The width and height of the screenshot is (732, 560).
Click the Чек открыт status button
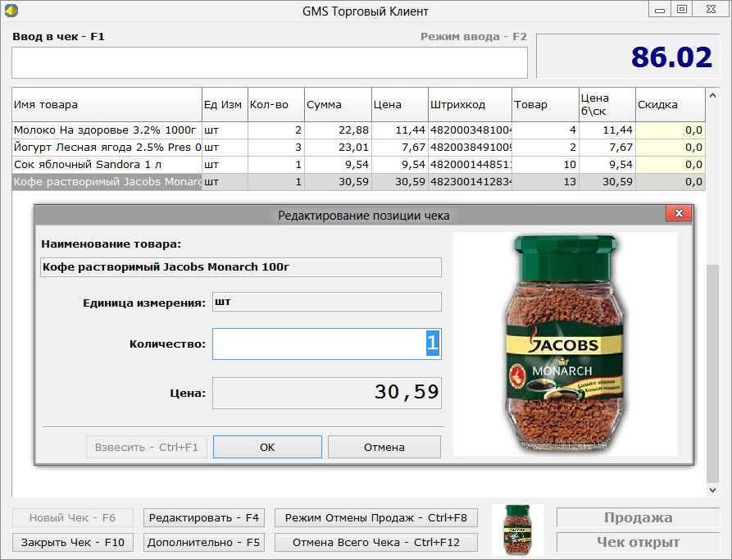tap(639, 542)
